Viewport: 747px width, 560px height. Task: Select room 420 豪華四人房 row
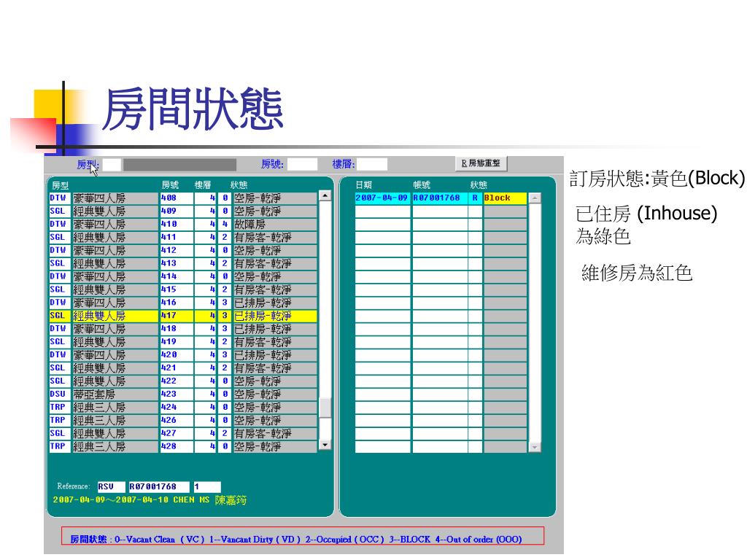[182, 354]
